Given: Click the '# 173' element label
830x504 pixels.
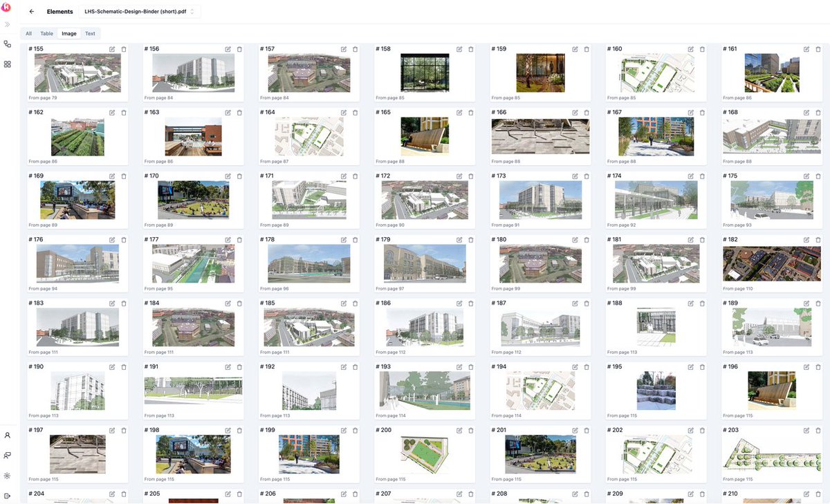Looking at the screenshot, I should (x=499, y=176).
